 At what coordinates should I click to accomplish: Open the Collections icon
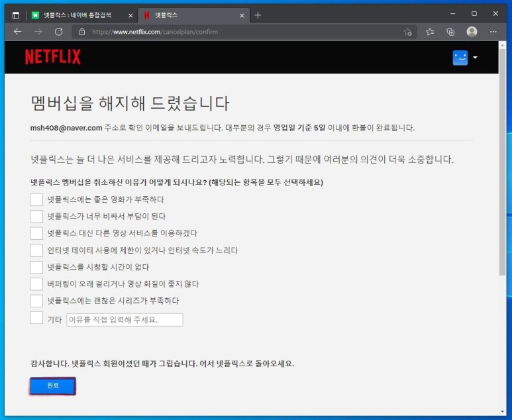pyautogui.click(x=450, y=32)
